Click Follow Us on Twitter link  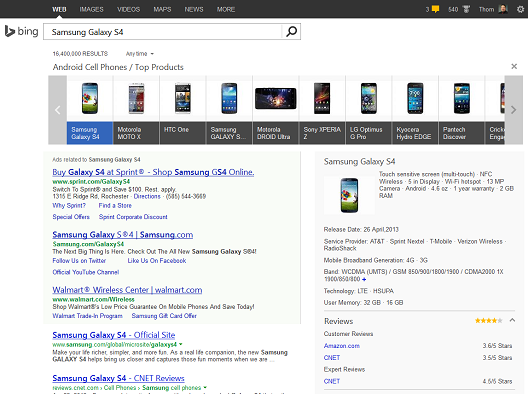(79, 261)
